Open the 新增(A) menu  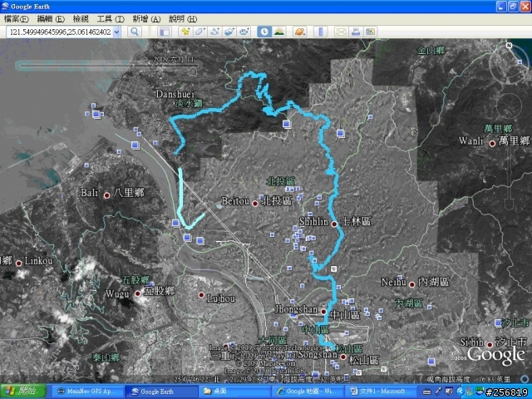click(146, 19)
